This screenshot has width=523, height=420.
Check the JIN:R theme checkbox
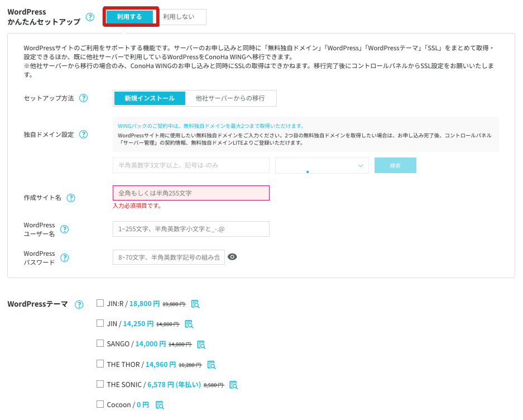(100, 303)
